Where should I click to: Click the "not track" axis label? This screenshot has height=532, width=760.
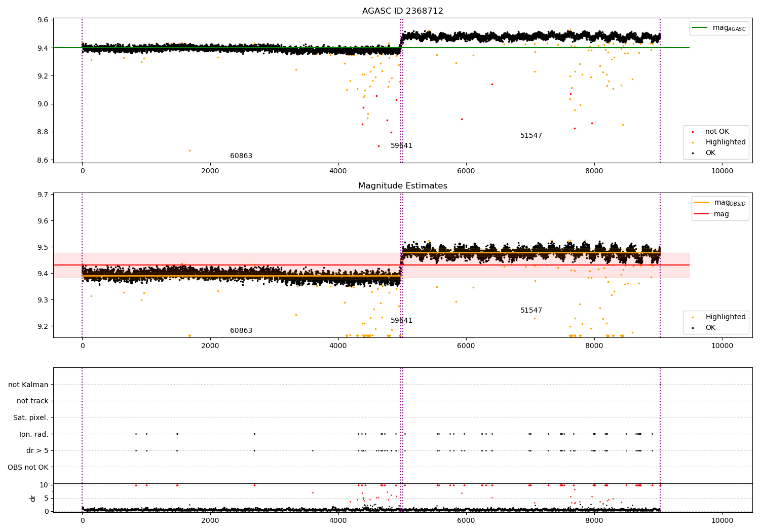pyautogui.click(x=32, y=401)
